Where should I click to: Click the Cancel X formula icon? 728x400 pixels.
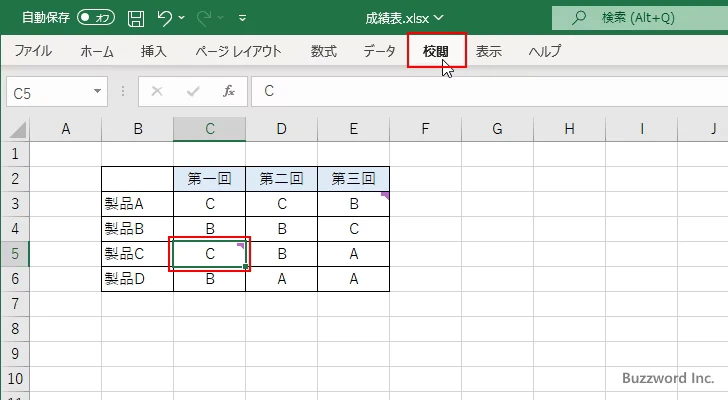tap(157, 91)
